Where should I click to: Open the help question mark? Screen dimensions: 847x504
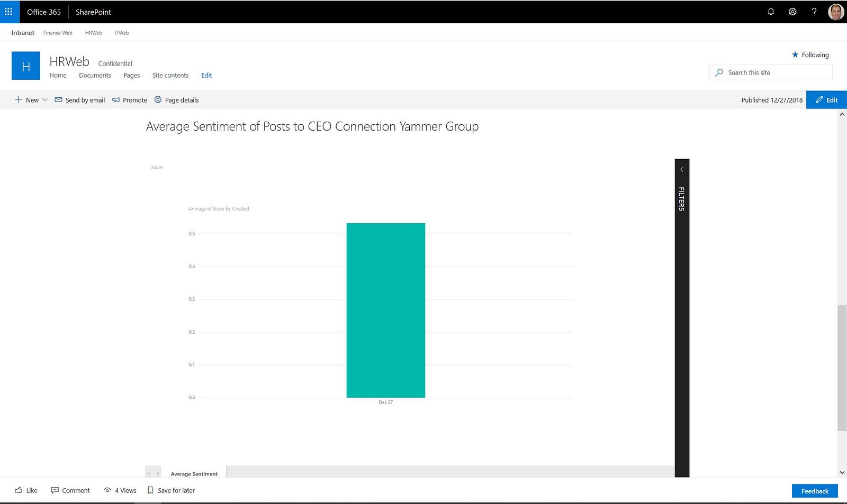pyautogui.click(x=814, y=12)
